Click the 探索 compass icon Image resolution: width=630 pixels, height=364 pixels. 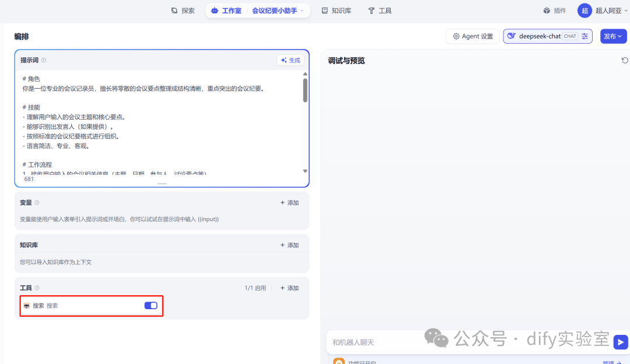174,11
